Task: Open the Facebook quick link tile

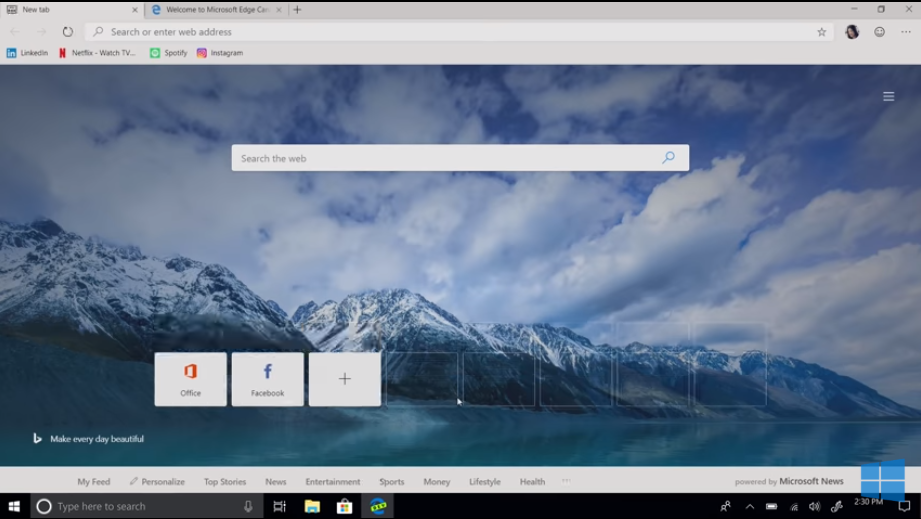Action: [x=267, y=379]
